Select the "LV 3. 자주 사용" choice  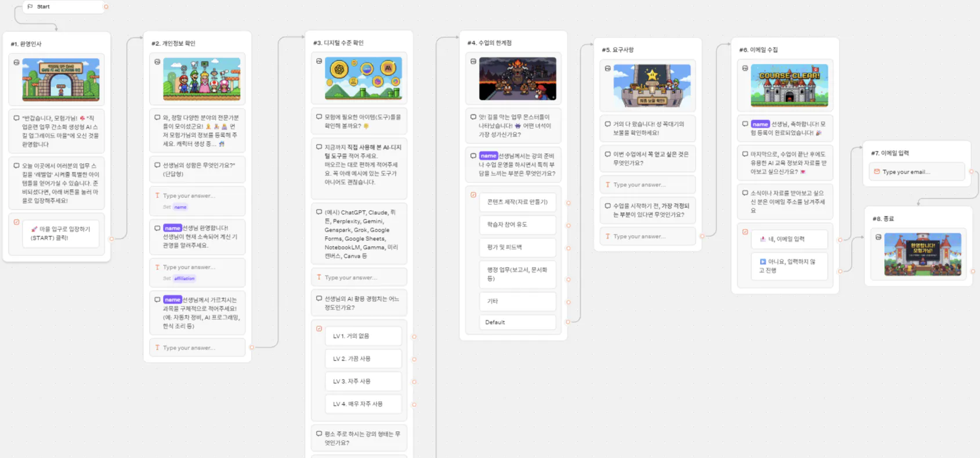[x=363, y=381]
